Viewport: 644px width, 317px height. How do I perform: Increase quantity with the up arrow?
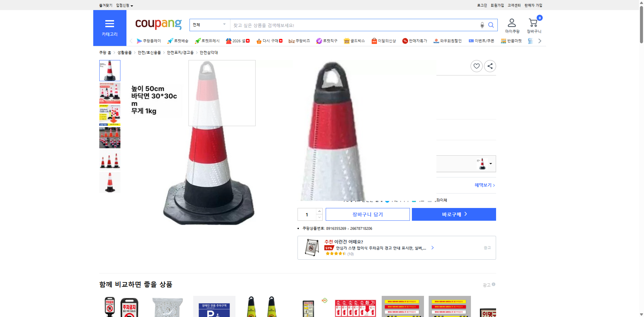(x=319, y=211)
